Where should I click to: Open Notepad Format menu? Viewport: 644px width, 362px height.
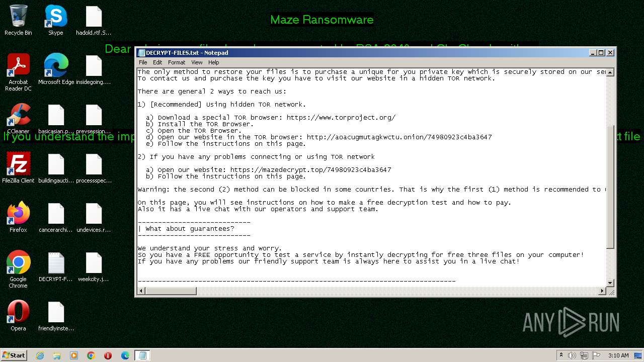(177, 62)
